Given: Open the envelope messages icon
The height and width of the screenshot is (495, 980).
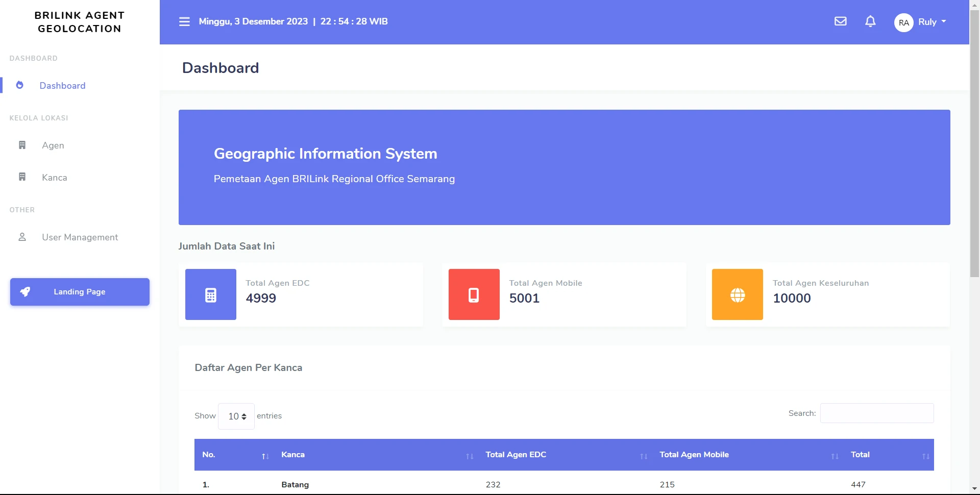Looking at the screenshot, I should coord(840,21).
